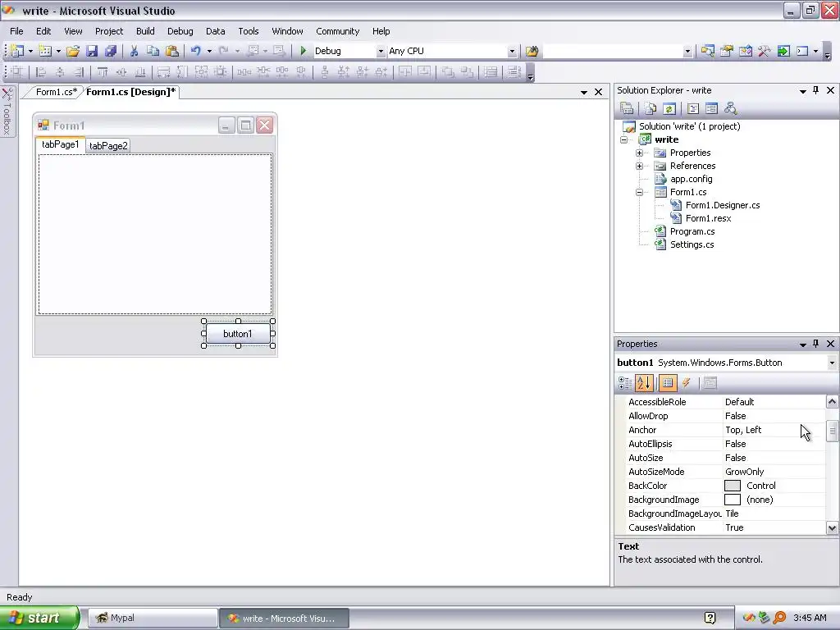Viewport: 840px width, 630px height.
Task: Click the Properties scrollbar down arrow
Action: 832,527
